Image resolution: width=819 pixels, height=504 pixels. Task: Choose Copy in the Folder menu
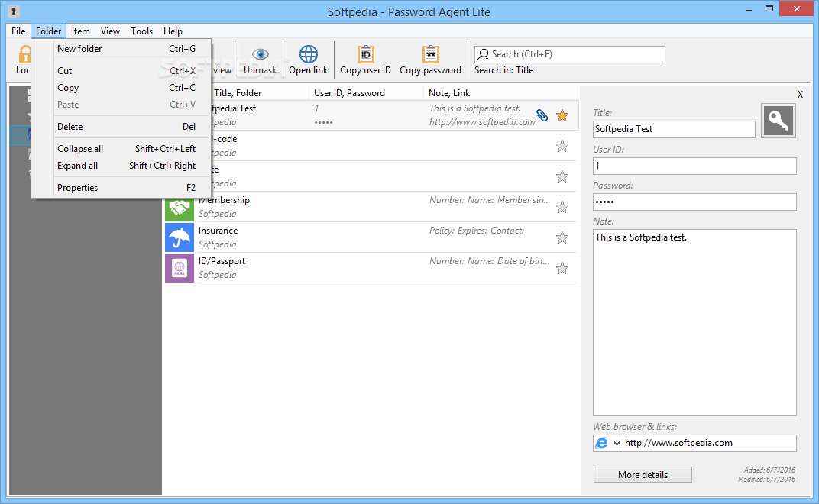(121, 88)
